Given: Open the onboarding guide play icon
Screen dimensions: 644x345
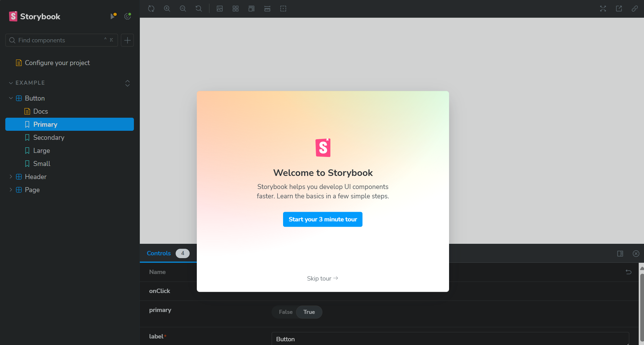Looking at the screenshot, I should (113, 16).
